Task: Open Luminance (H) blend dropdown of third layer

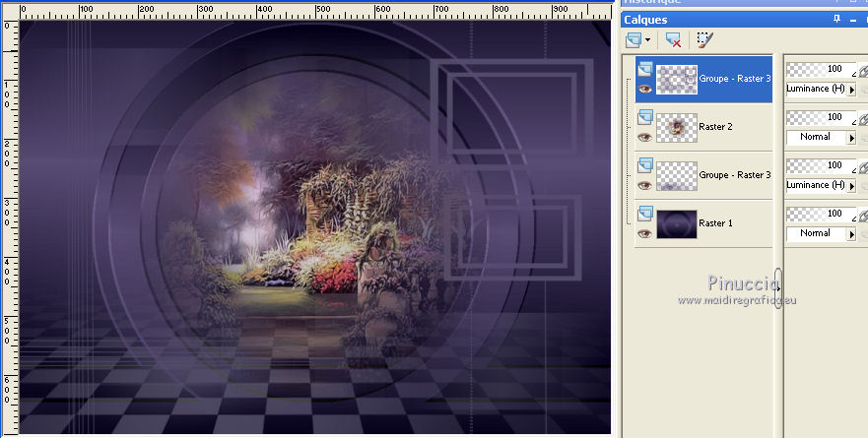Action: [x=821, y=185]
